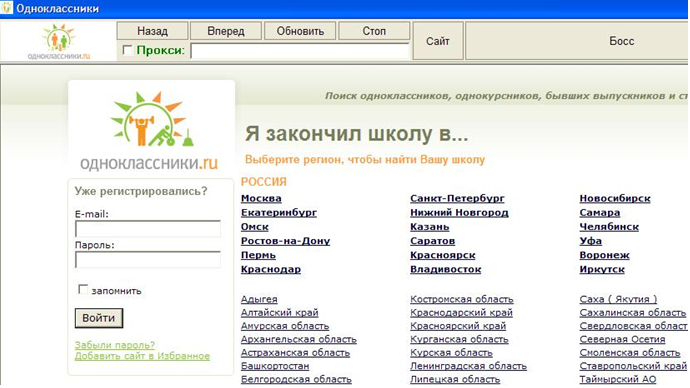Select the Москва city link
The width and height of the screenshot is (690, 388).
tap(261, 198)
